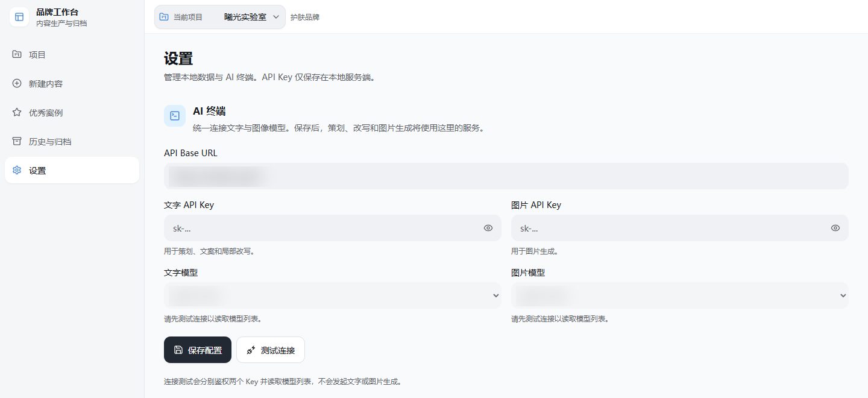868x398 pixels.
Task: Click the 新建内容 plus circle icon
Action: pyautogui.click(x=17, y=83)
